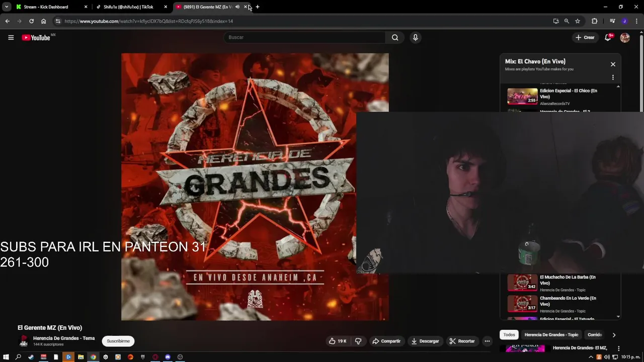Install app icon in address bar
The height and width of the screenshot is (362, 644).
pyautogui.click(x=556, y=21)
